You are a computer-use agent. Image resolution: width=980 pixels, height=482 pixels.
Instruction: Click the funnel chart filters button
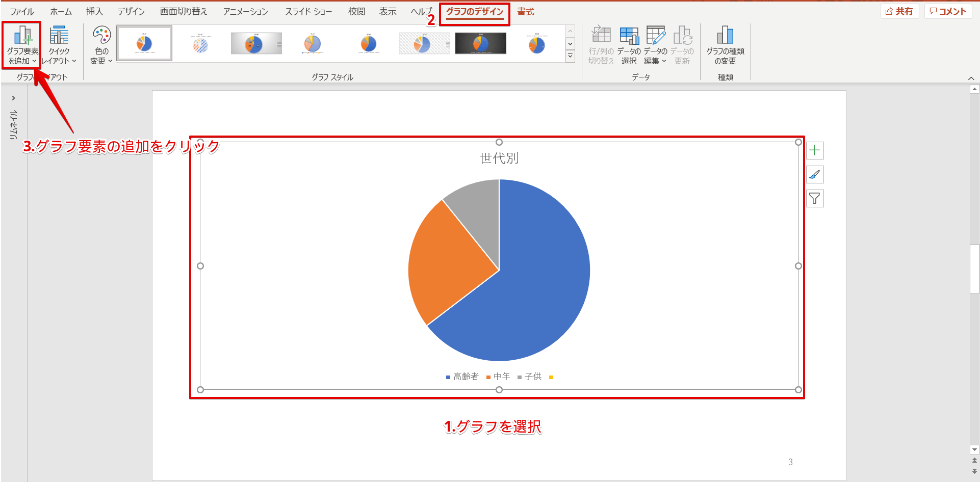pos(815,198)
